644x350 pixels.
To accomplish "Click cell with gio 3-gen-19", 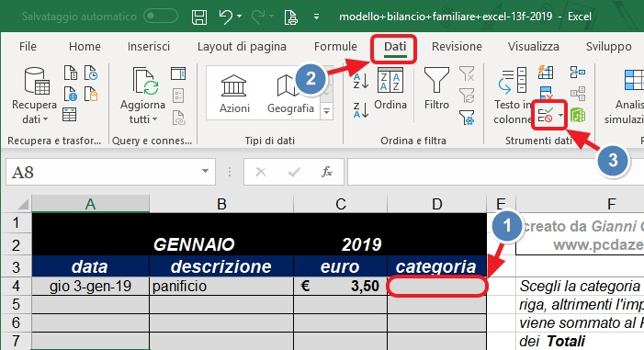I will click(x=90, y=286).
